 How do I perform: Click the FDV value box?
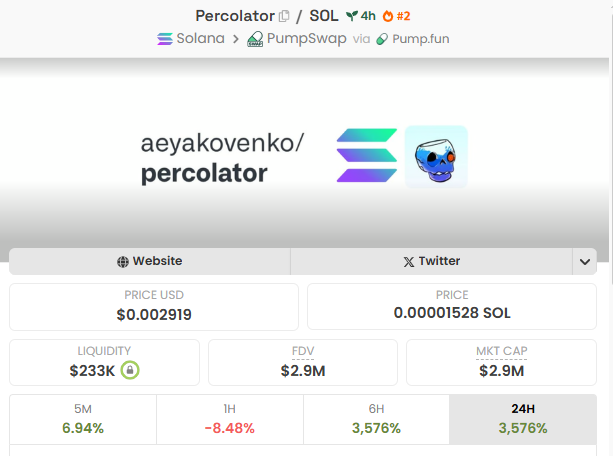coord(303,362)
